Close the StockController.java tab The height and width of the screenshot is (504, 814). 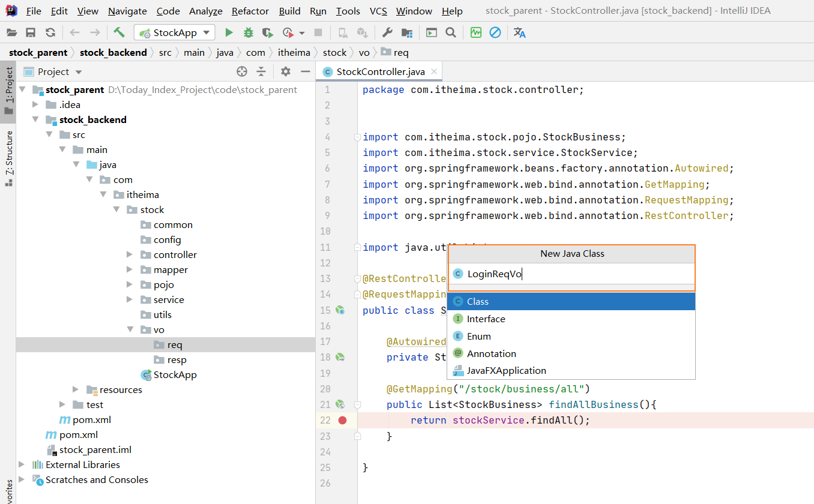(x=435, y=71)
